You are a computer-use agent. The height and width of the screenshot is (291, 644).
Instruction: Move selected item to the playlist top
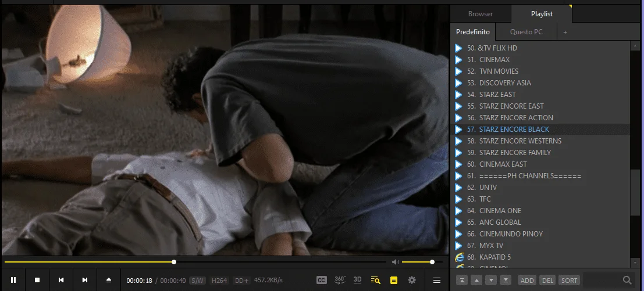pyautogui.click(x=462, y=281)
